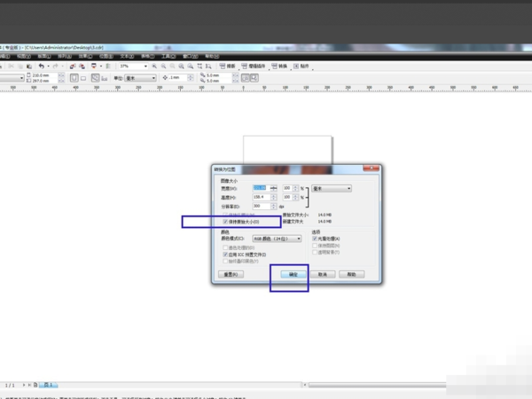Select landscape page orientation icon

[x=83, y=78]
